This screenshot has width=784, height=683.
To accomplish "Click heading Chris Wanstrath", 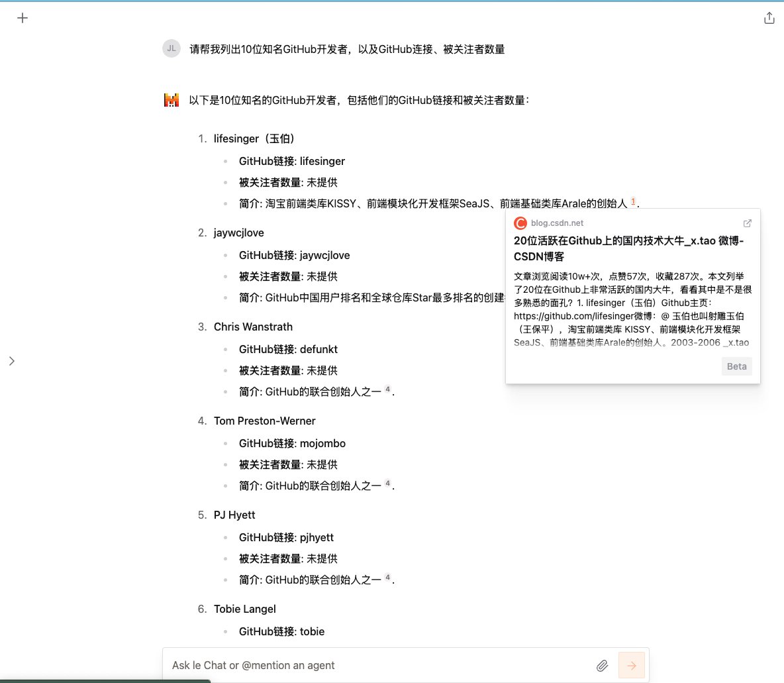I will coord(253,327).
